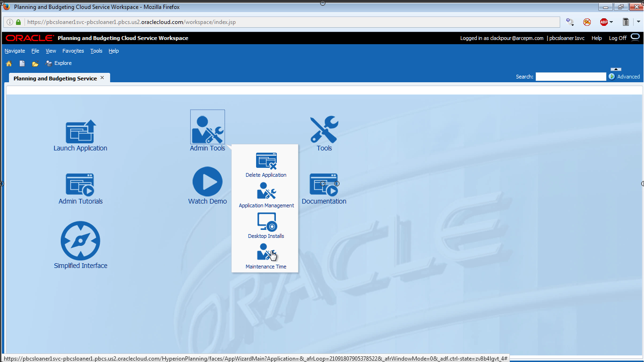
Task: Open the File menu
Action: pos(35,51)
